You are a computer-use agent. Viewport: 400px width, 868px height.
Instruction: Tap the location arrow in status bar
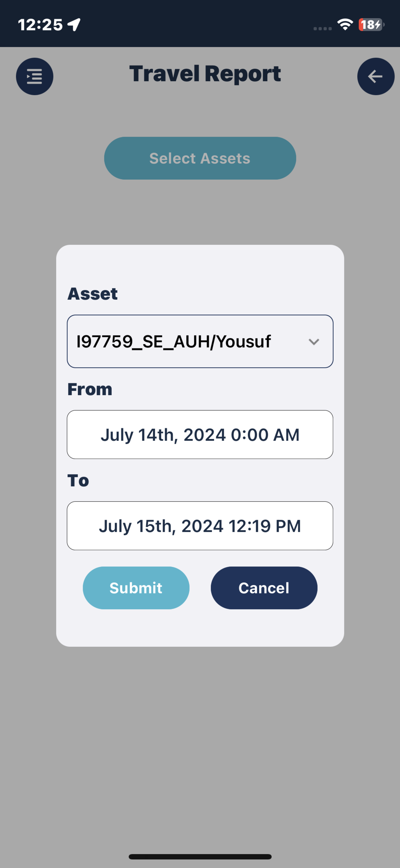(74, 24)
